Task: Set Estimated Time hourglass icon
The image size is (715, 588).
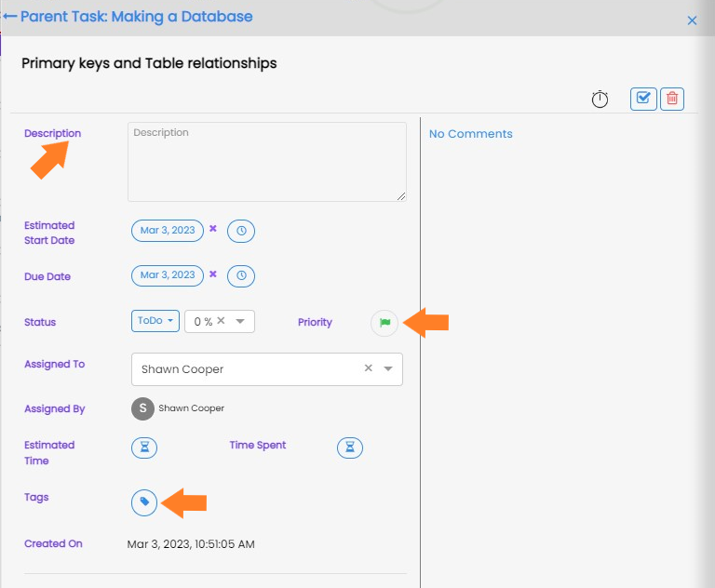Action: click(x=144, y=448)
